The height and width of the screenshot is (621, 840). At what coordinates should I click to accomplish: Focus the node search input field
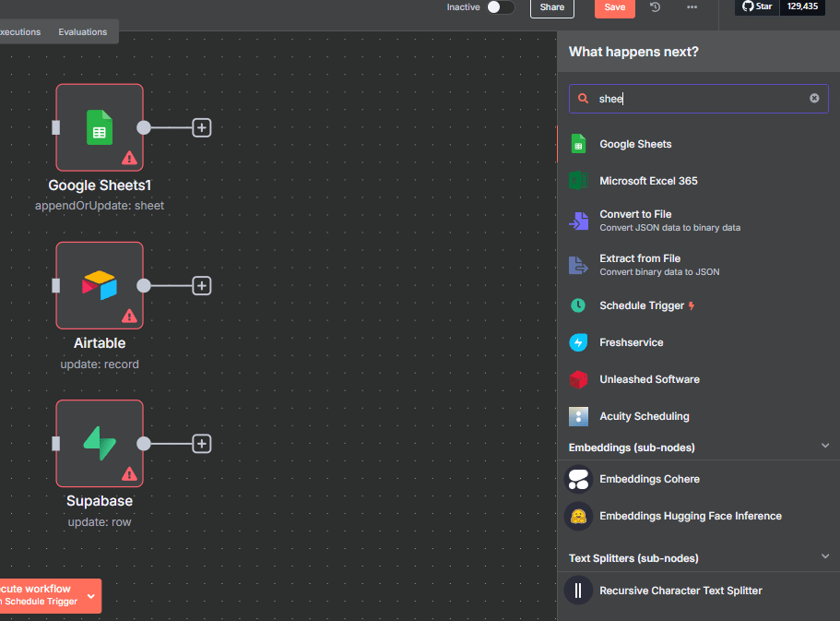pos(699,99)
